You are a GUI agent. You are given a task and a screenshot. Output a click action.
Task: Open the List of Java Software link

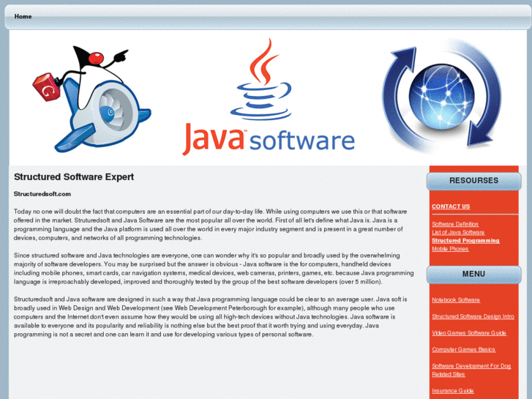point(458,232)
